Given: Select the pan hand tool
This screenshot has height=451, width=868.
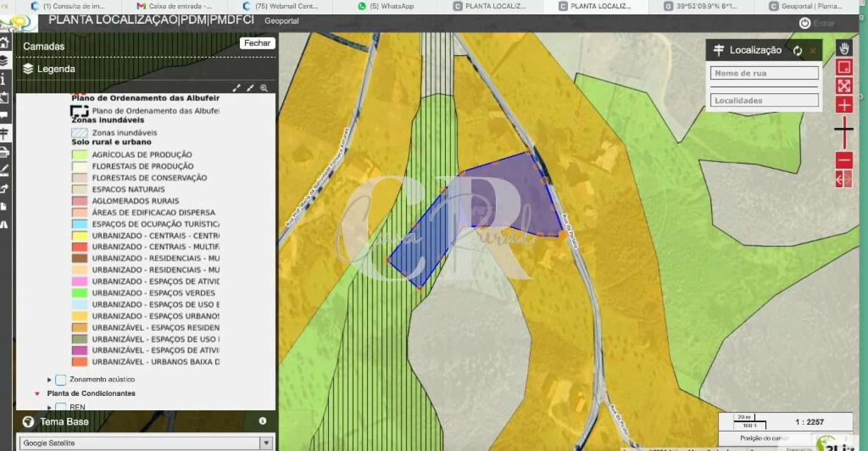Looking at the screenshot, I should pyautogui.click(x=844, y=48).
